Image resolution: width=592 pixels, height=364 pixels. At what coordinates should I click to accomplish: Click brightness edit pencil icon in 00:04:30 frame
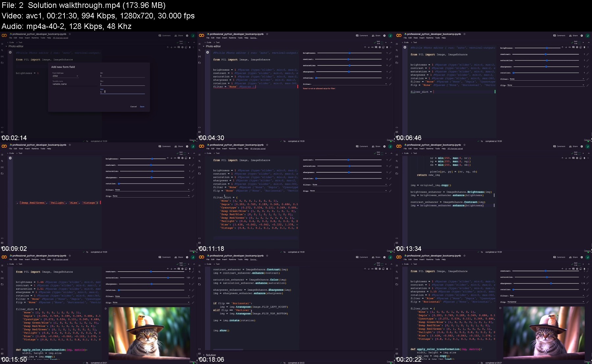point(390,53)
